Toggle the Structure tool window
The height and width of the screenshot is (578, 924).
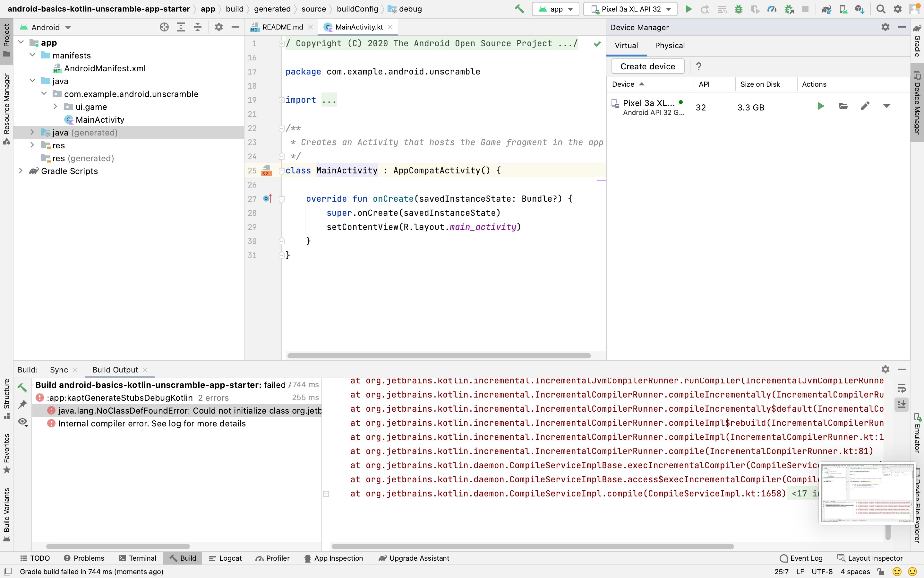(x=6, y=398)
